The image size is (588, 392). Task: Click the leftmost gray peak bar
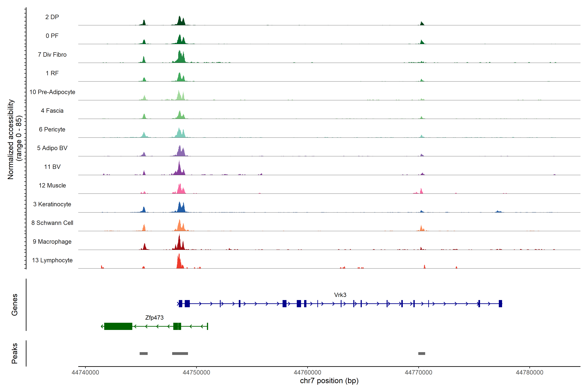144,353
